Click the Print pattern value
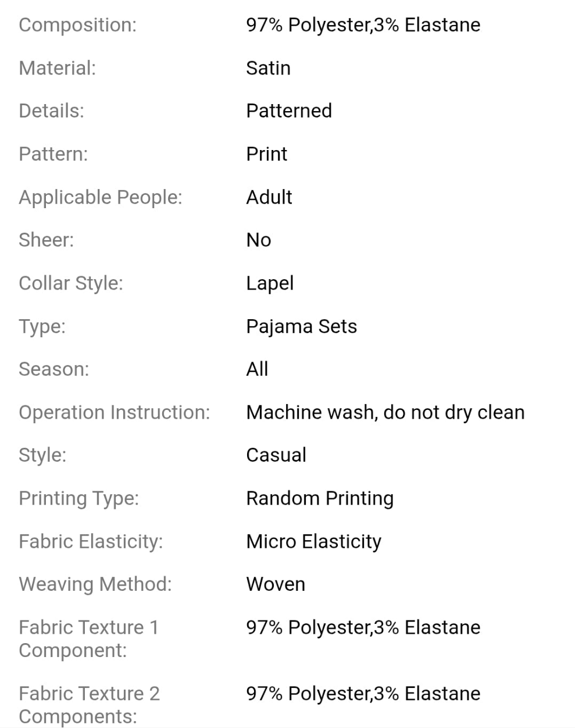575x728 pixels. (x=266, y=154)
